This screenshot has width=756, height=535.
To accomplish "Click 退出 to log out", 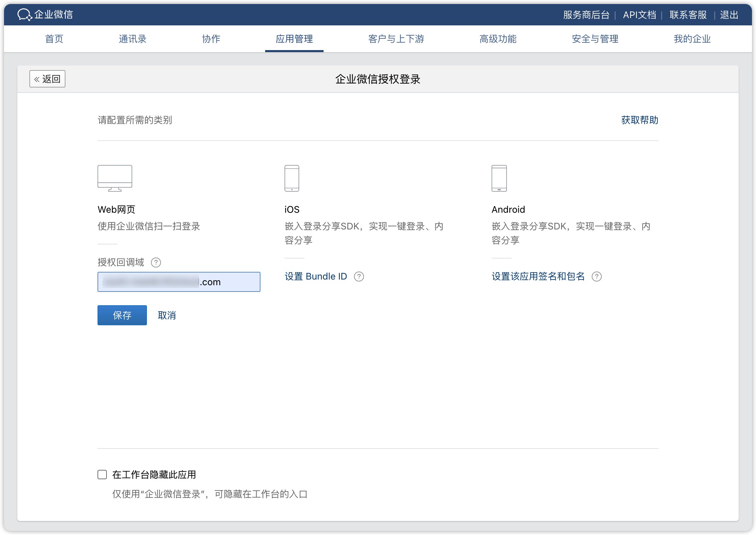I will 729,15.
